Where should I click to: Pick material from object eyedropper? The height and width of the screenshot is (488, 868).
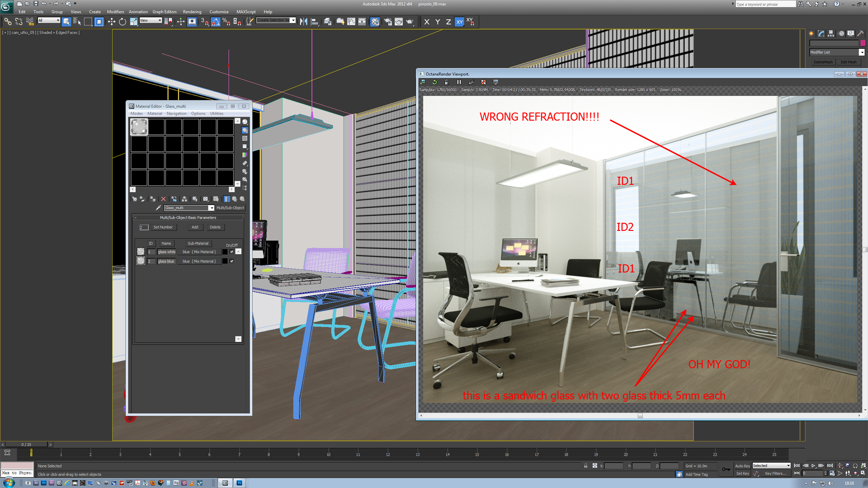158,208
